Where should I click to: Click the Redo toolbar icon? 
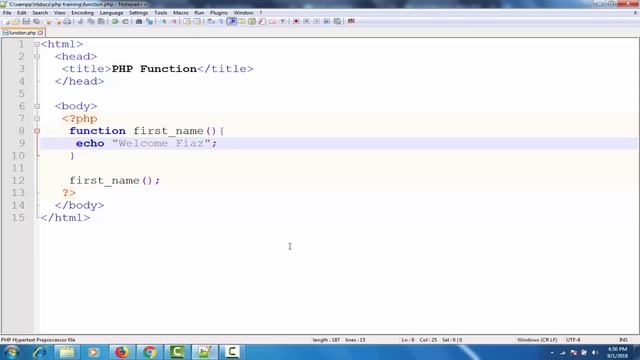click(x=125, y=21)
